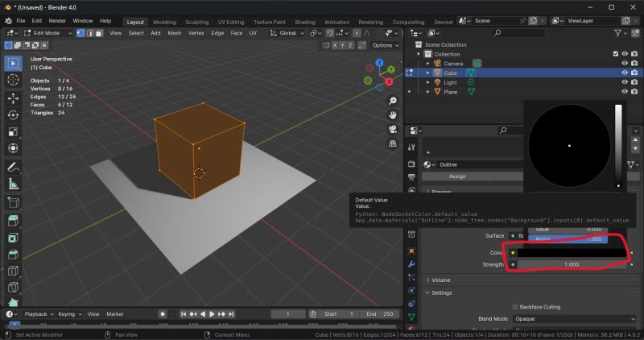Jump to the timeline end frame
The width and height of the screenshot is (644, 340).
[231, 314]
